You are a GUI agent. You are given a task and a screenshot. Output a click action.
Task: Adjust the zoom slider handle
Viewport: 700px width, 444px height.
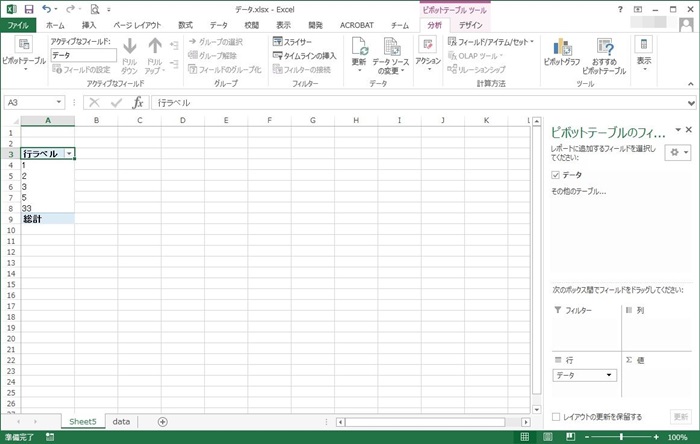click(621, 437)
